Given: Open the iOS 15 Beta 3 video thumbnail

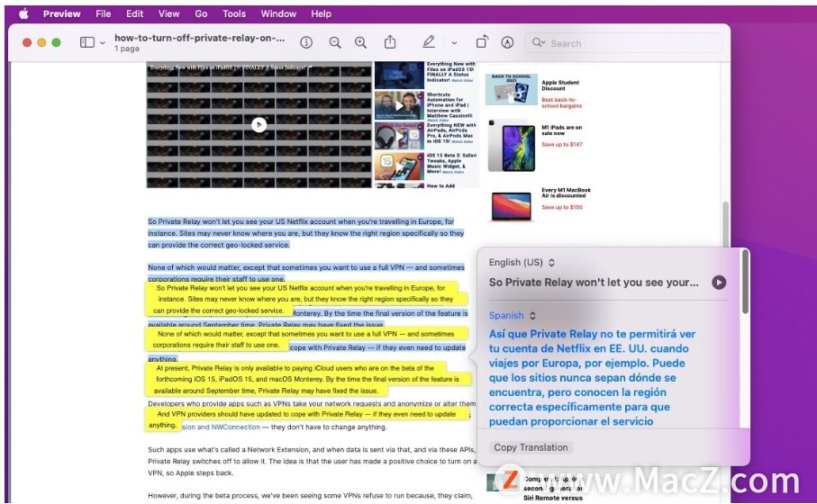Looking at the screenshot, I should (x=399, y=166).
